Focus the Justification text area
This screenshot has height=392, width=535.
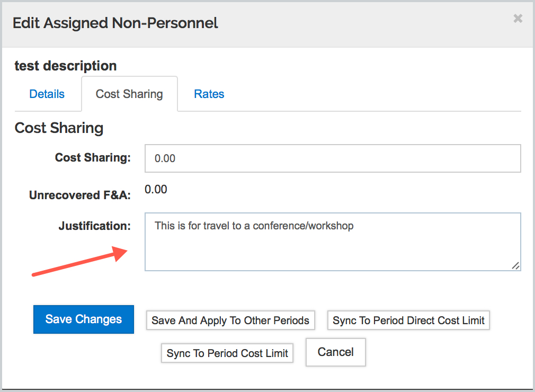(x=333, y=242)
